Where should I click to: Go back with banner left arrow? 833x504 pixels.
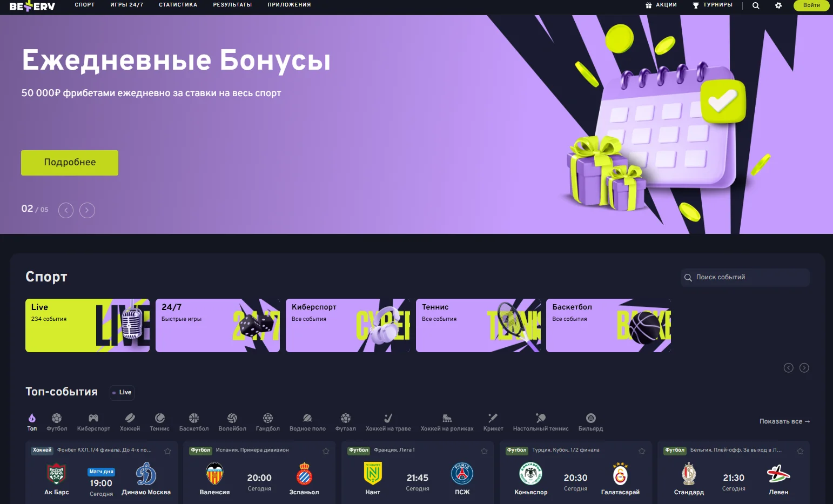click(65, 210)
